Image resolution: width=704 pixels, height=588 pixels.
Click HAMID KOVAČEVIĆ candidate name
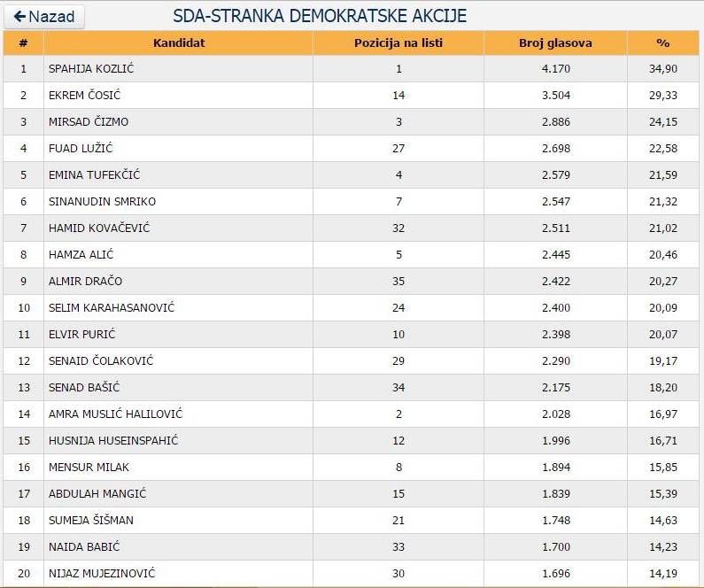point(99,228)
